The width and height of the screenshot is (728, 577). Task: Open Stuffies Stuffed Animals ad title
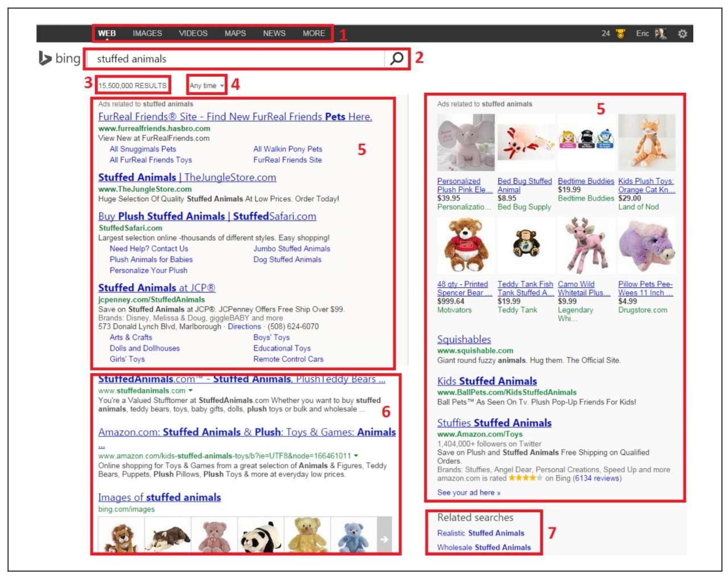click(x=494, y=423)
